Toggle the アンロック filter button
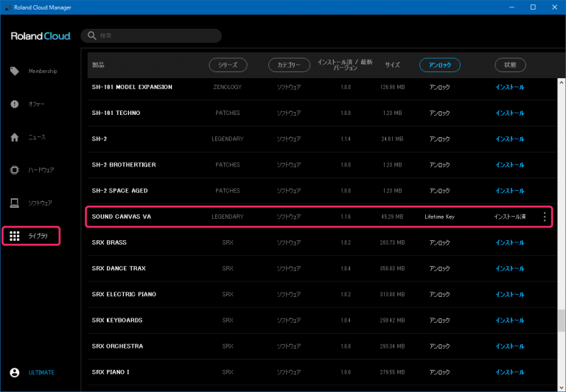This screenshot has width=566, height=392. tap(439, 65)
